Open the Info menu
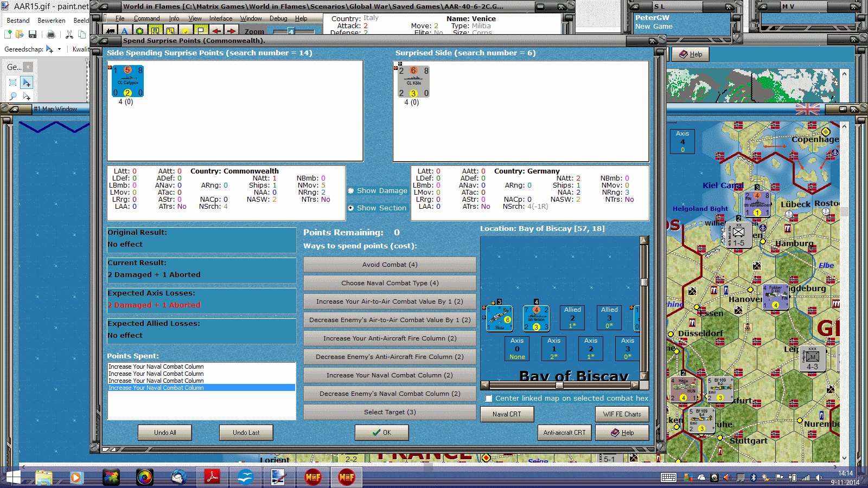The image size is (868, 488). [174, 18]
